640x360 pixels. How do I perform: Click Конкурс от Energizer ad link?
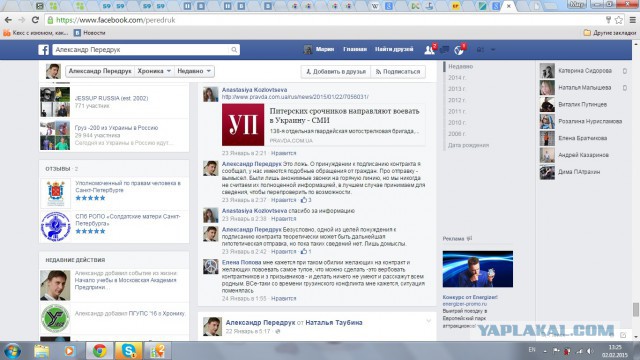click(x=470, y=297)
